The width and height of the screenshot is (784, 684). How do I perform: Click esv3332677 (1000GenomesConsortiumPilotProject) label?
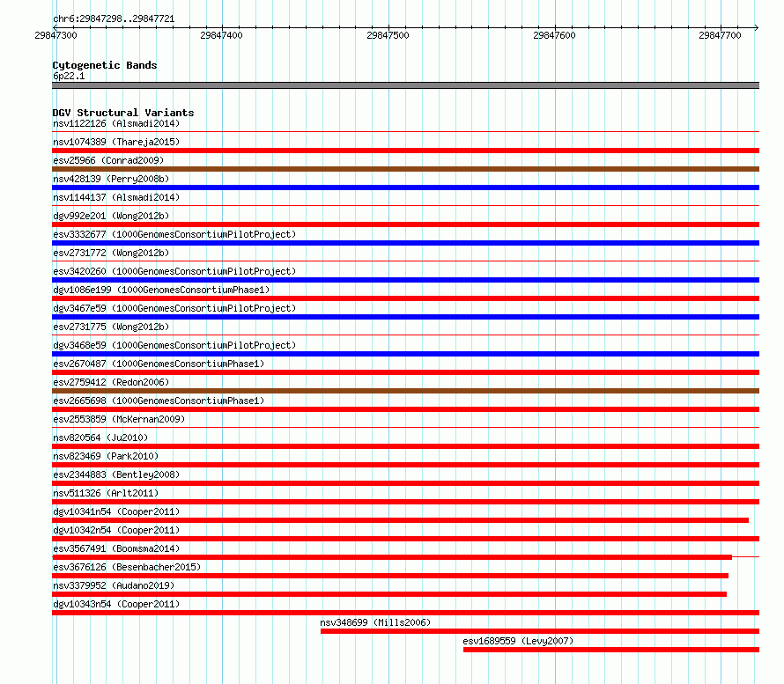coord(174,234)
